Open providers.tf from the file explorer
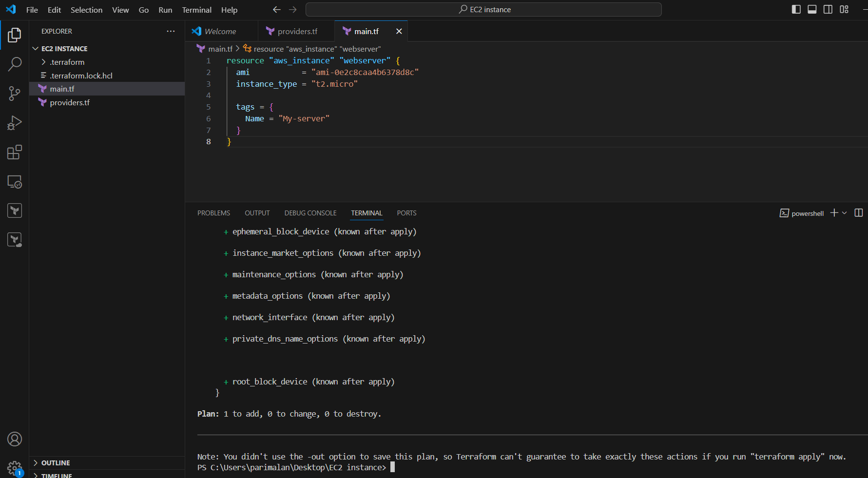The image size is (868, 478). pos(107,102)
